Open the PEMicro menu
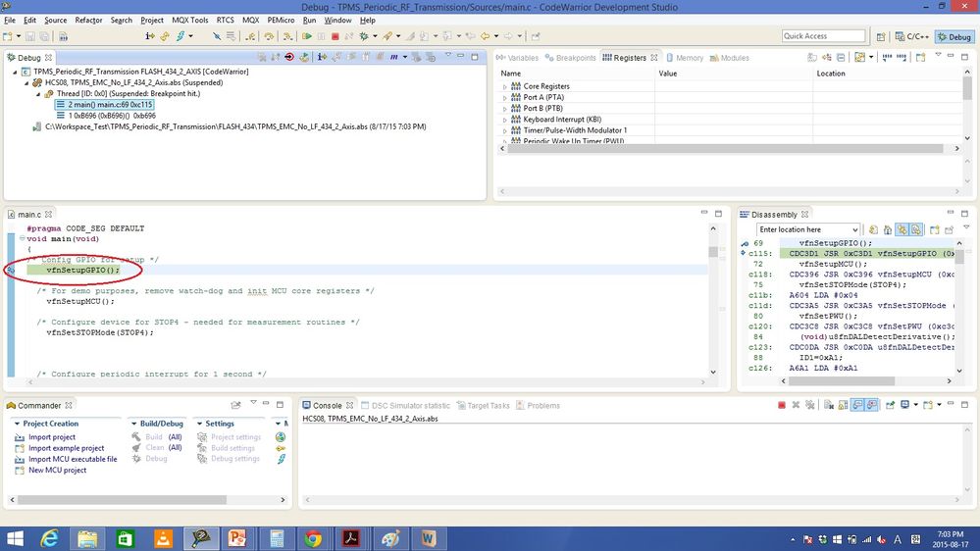 281,20
